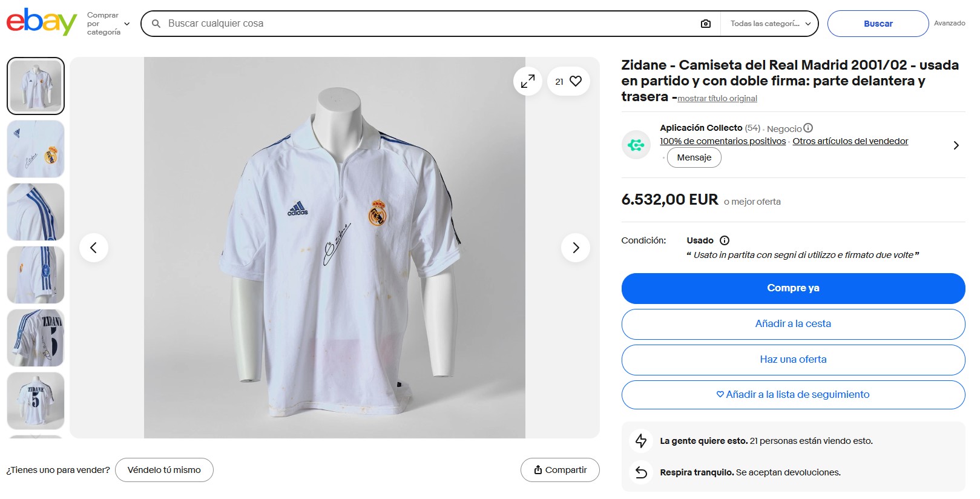This screenshot has height=499, width=980.
Task: Open Otros artículos del vendedor link
Action: (850, 141)
